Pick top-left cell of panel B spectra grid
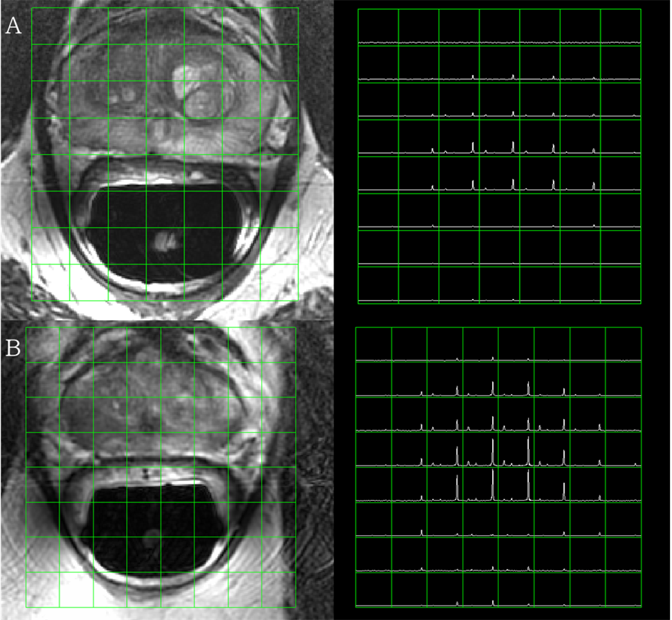672x620 pixels. click(x=373, y=344)
